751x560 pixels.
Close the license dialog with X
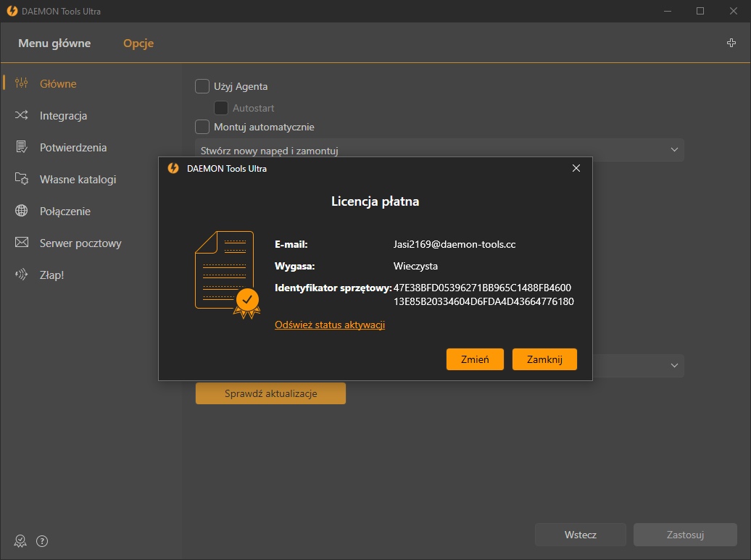point(576,168)
